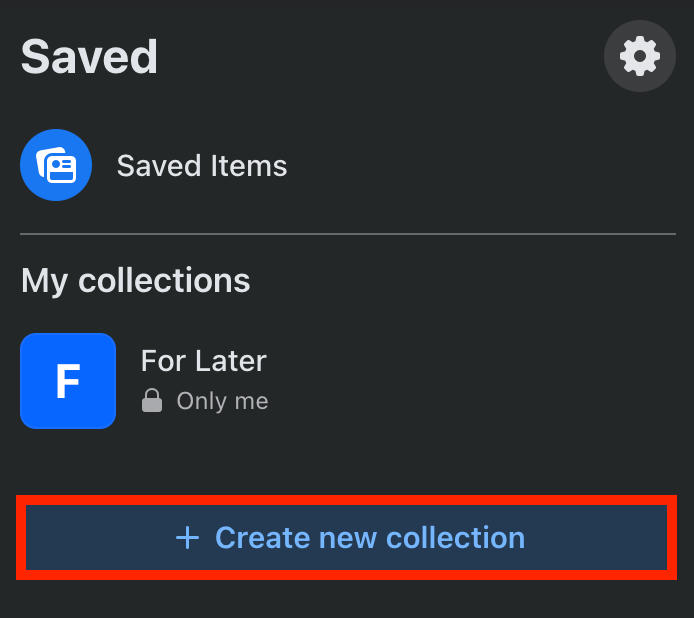Image resolution: width=694 pixels, height=618 pixels.
Task: Select the Saved Items text label
Action: tap(202, 165)
